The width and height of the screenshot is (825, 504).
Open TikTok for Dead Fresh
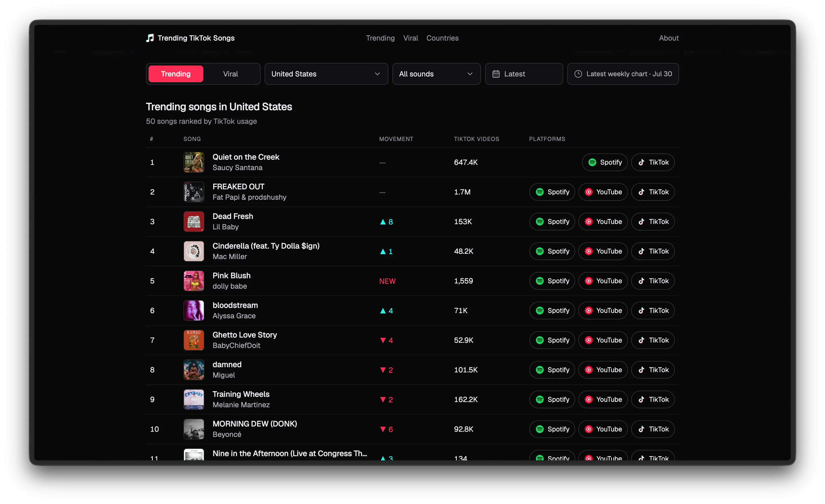(x=652, y=222)
